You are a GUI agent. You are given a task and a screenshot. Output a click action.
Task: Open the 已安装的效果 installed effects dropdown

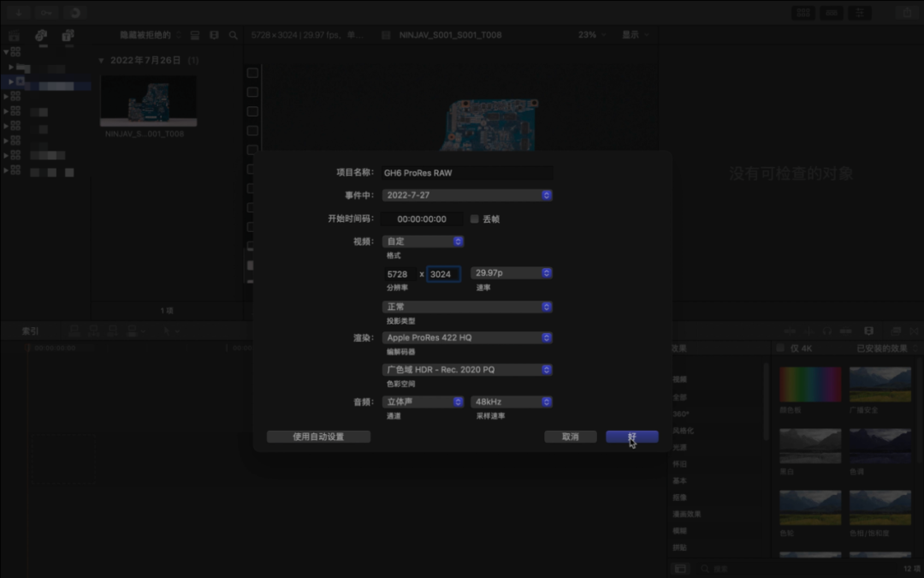pyautogui.click(x=886, y=348)
